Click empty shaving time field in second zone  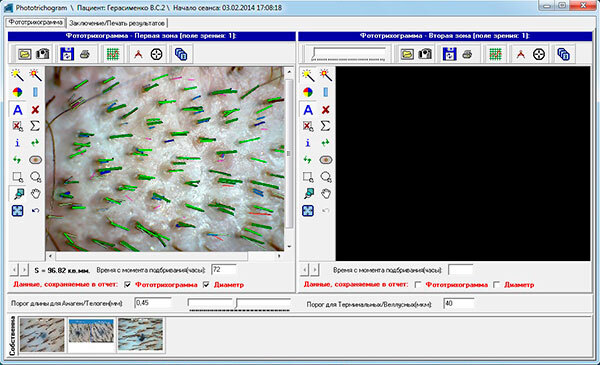coord(460,269)
